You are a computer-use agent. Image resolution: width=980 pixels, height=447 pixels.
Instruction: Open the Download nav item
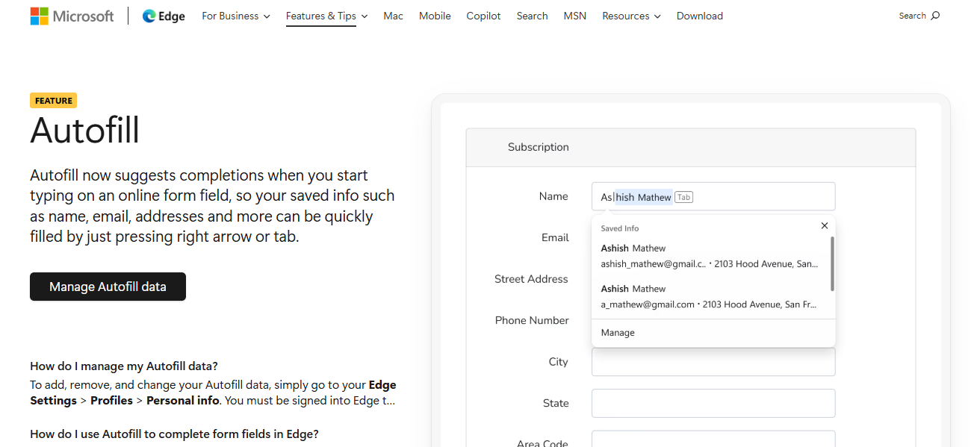pyautogui.click(x=700, y=16)
